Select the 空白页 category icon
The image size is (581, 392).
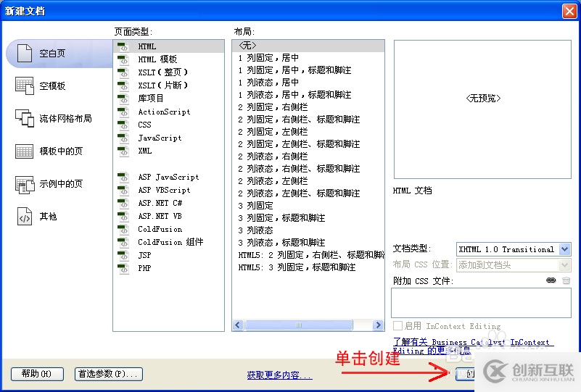(25, 54)
